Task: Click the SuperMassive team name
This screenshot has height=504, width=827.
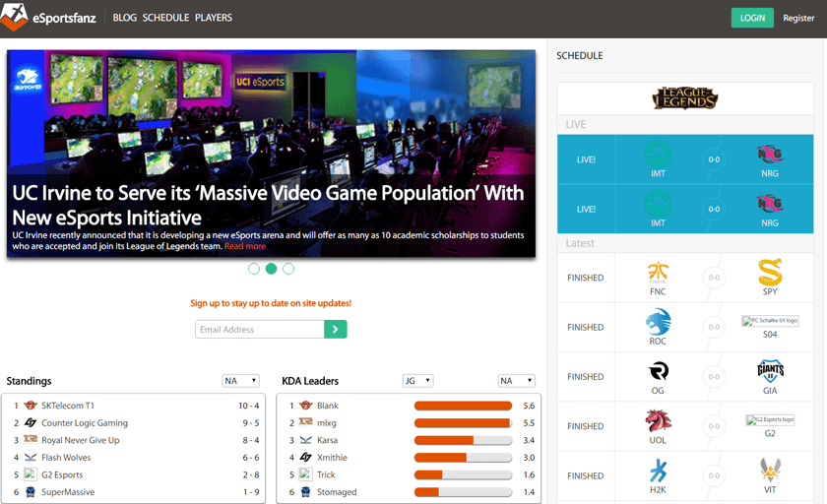Action: tap(68, 492)
